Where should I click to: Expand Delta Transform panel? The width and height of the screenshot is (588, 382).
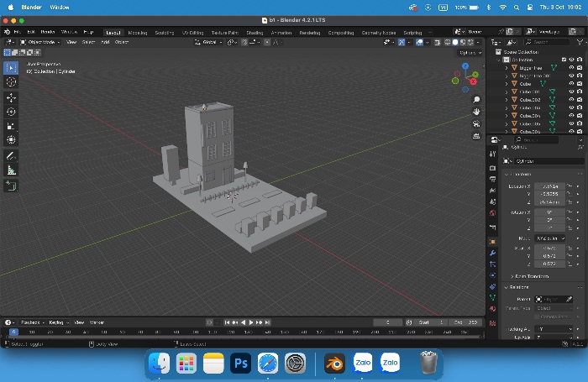point(529,276)
